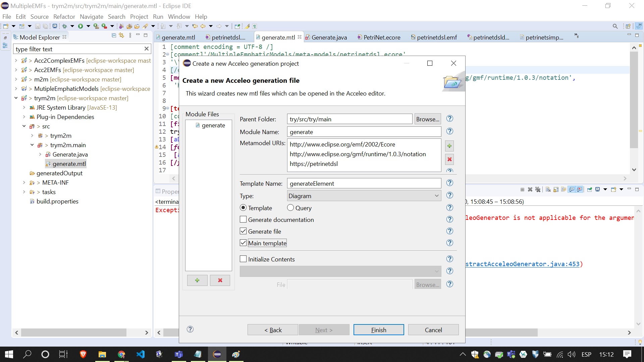Show hidden editor tabs overflow list

576,36
